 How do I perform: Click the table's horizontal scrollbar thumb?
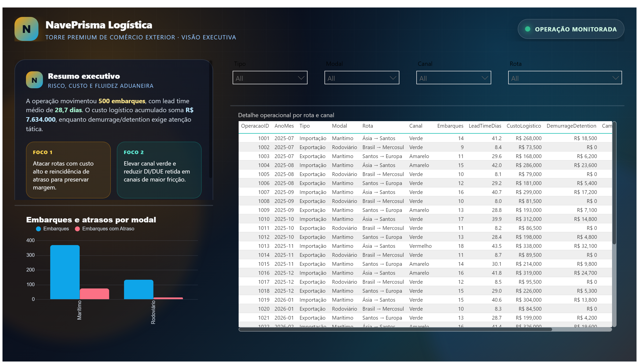click(395, 330)
